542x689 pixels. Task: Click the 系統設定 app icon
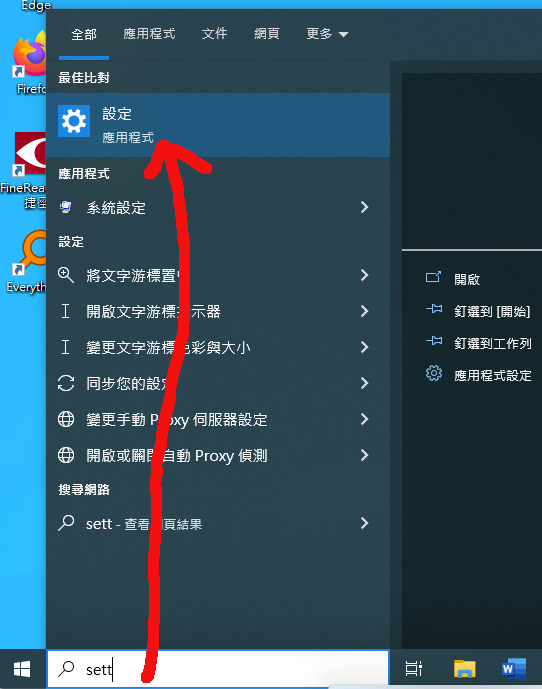click(66, 207)
